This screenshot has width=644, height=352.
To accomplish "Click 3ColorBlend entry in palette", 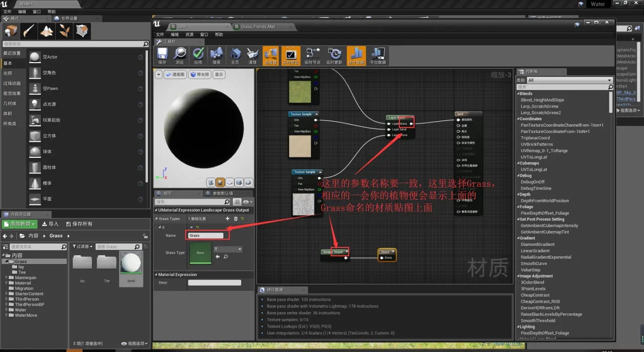I will (532, 283).
